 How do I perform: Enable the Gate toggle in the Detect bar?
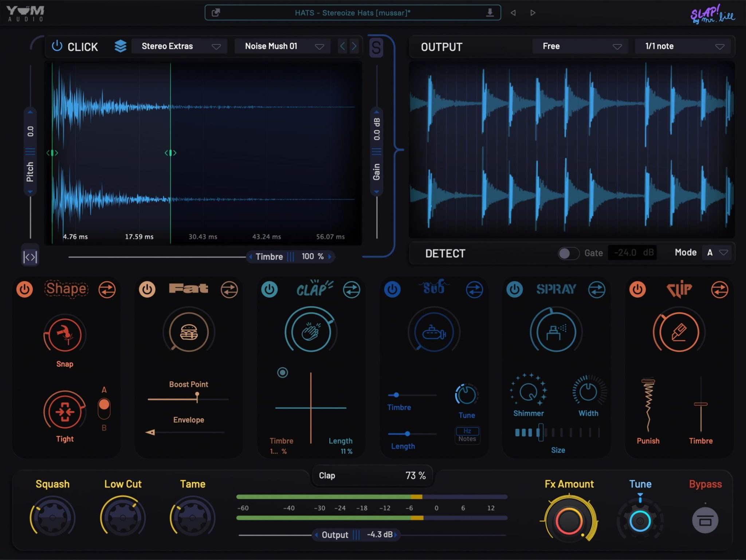click(x=568, y=253)
